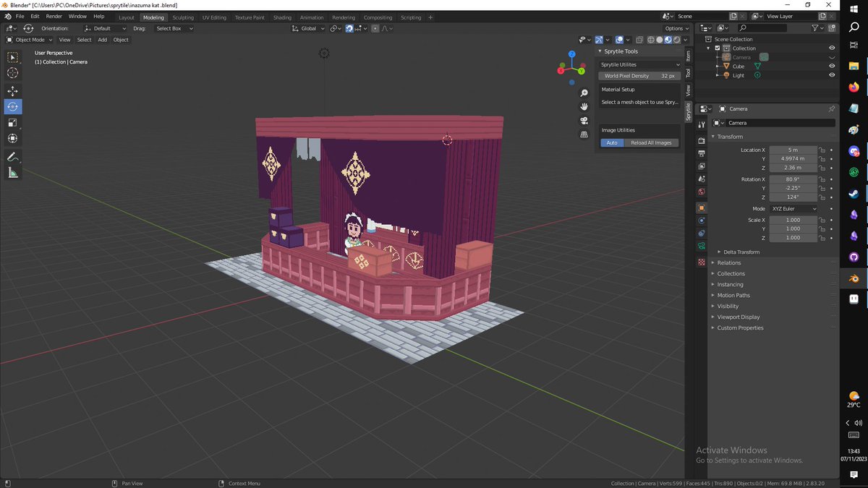Viewport: 868px width, 488px height.
Task: Toggle the camera view icon
Action: click(584, 121)
